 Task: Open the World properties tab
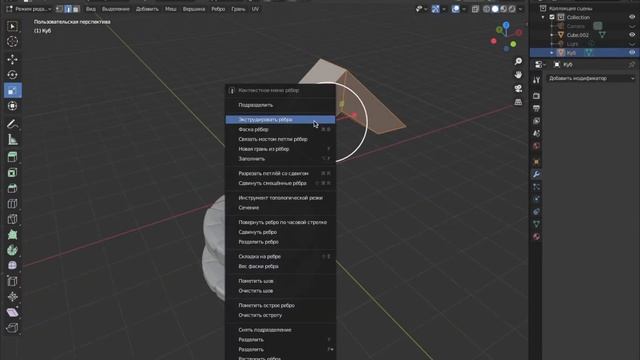point(536,146)
